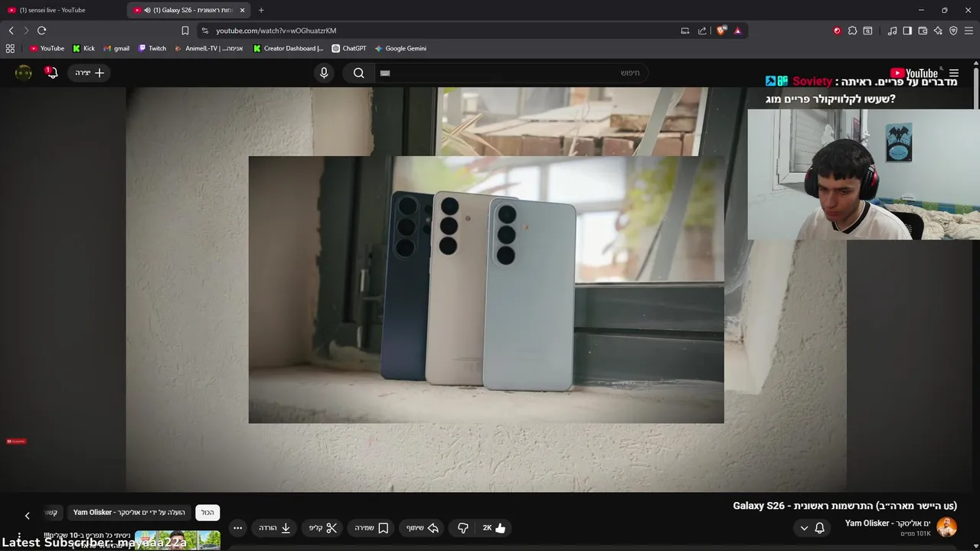
Task: Open YouTube notifications bell
Action: pyautogui.click(x=52, y=73)
